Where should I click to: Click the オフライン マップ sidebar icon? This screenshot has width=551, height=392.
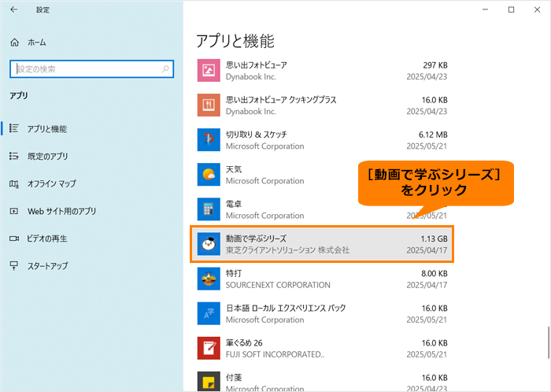click(x=14, y=183)
